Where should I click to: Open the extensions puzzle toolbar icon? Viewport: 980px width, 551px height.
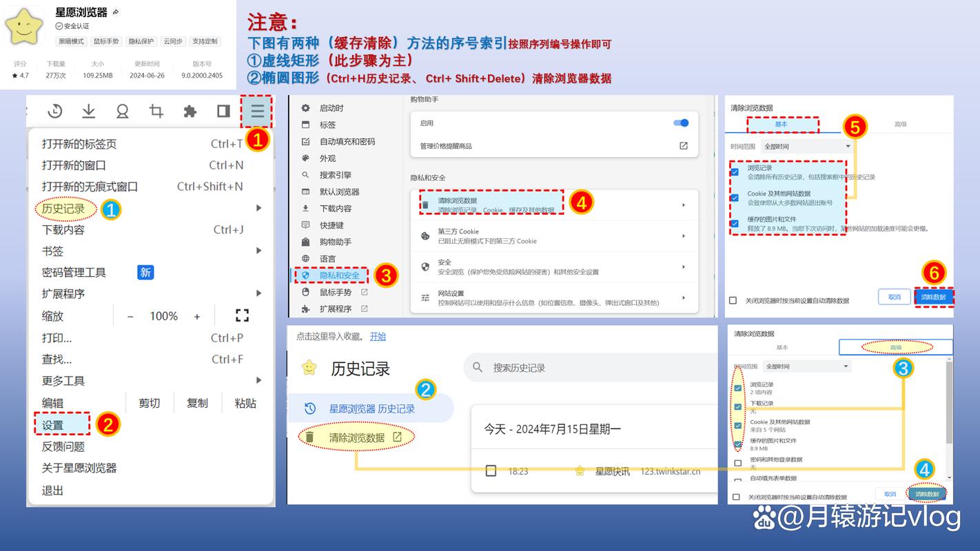tap(190, 111)
